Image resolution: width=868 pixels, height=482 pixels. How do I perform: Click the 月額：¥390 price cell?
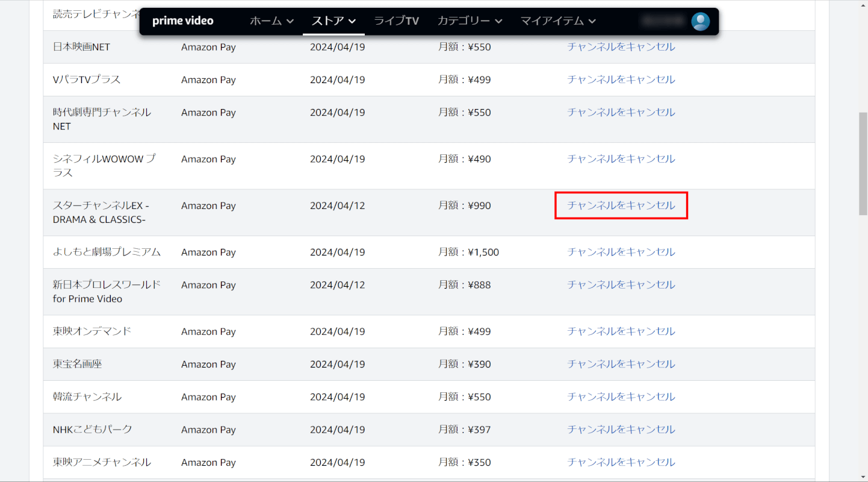coord(465,364)
